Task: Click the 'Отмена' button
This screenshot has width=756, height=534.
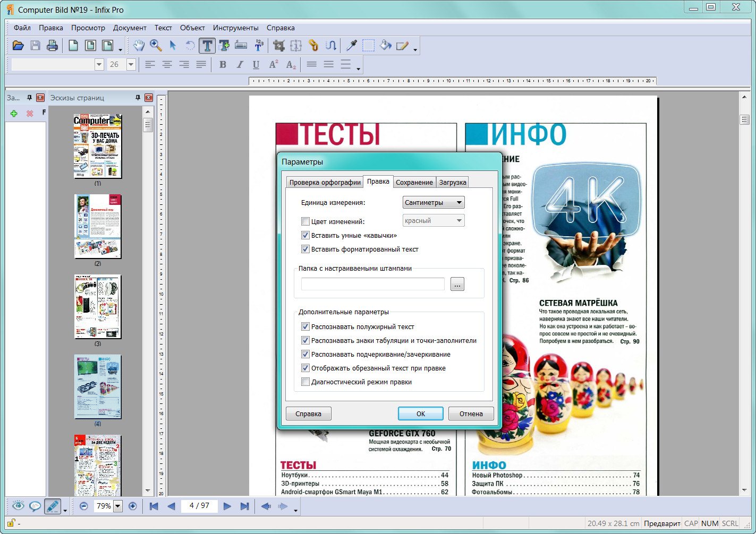Action: [471, 414]
